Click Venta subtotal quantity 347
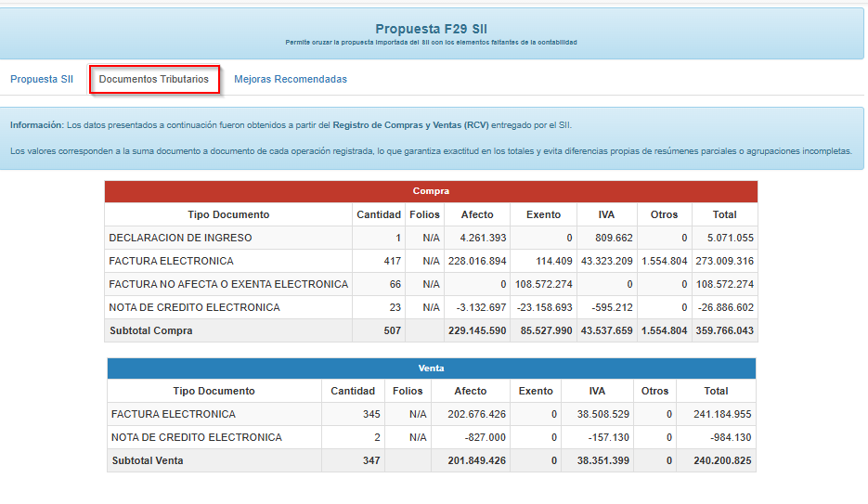 [x=371, y=461]
